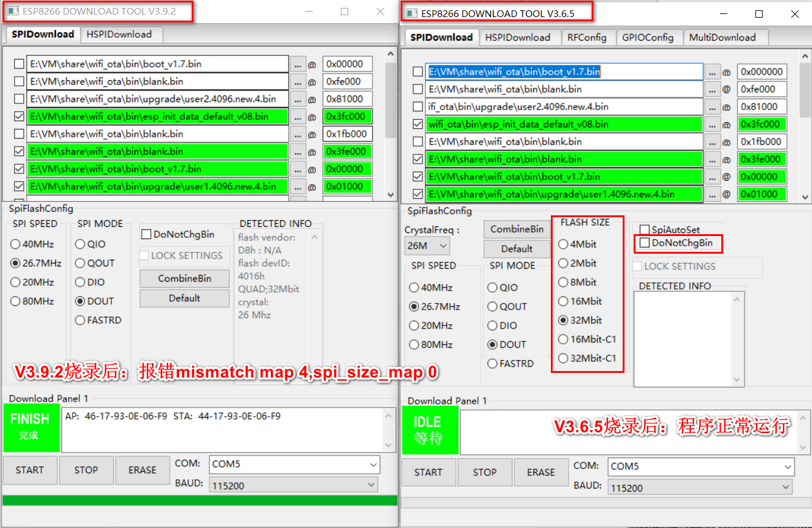
Task: Click 0x3fc000 address field in V3.6.5 window
Action: coord(761,124)
